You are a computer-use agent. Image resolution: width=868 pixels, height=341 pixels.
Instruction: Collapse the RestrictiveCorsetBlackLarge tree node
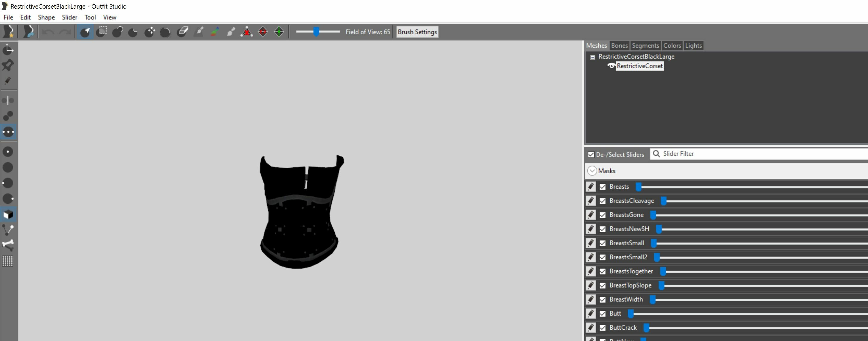click(593, 57)
